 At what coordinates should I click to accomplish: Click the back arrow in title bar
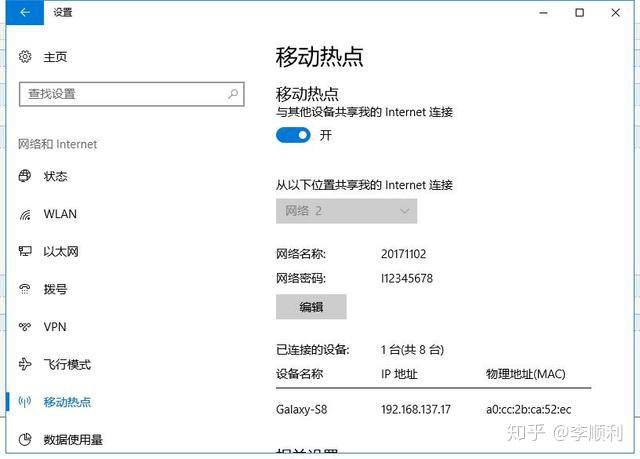(24, 13)
